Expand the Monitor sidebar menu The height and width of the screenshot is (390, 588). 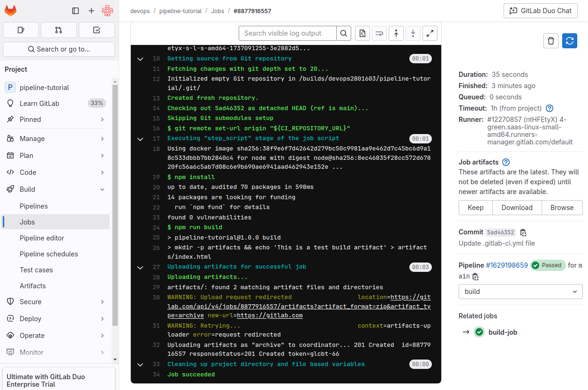click(56, 352)
